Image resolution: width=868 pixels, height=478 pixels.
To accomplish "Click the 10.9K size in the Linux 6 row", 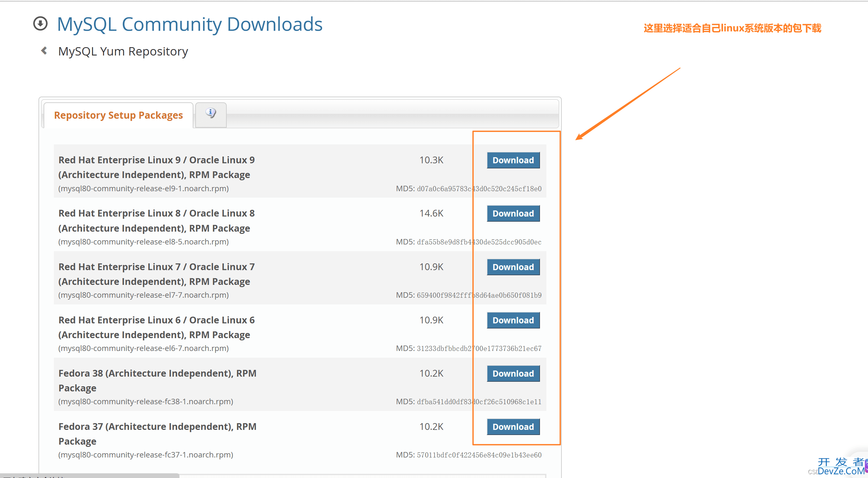I will [x=431, y=320].
